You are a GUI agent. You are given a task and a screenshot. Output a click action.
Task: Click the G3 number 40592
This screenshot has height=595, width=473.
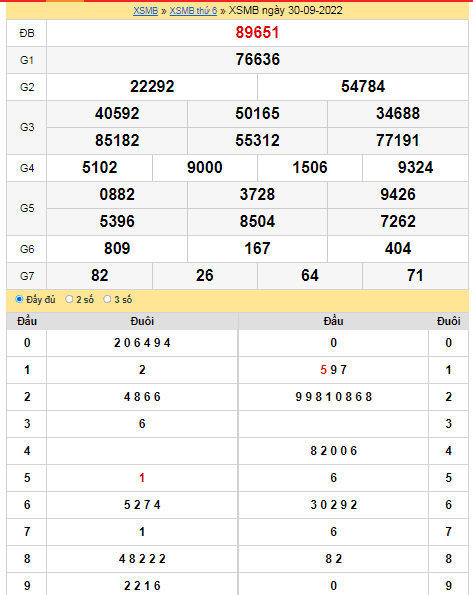click(x=117, y=113)
